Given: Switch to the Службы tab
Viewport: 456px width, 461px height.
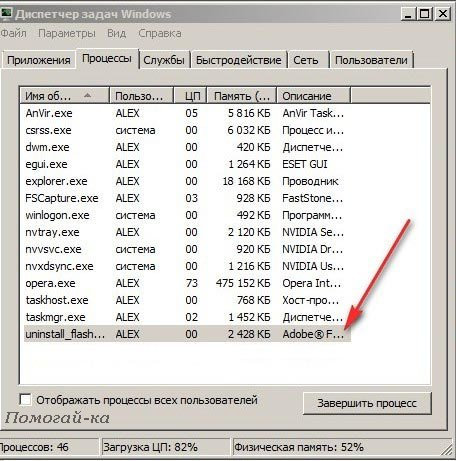Looking at the screenshot, I should [x=164, y=60].
